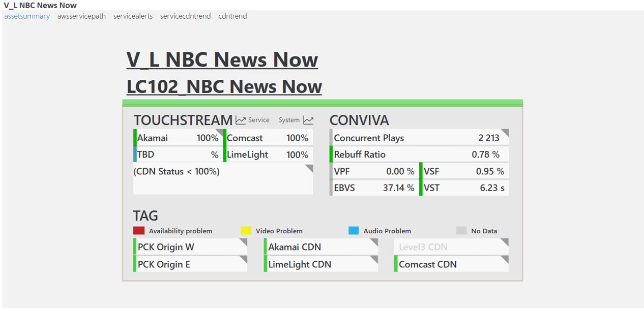
Task: Expand the Level3 CDN tile corner
Action: pos(505,242)
